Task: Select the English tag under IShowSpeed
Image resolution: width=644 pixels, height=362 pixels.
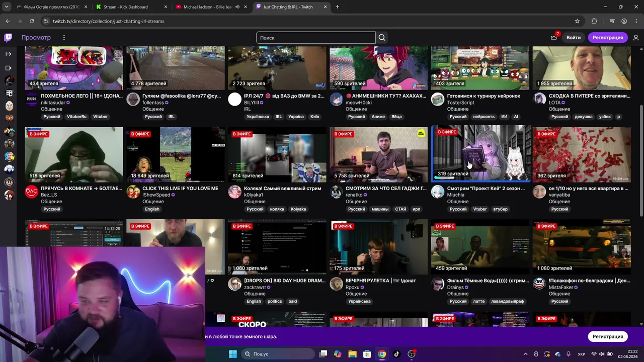Action: pos(152,209)
